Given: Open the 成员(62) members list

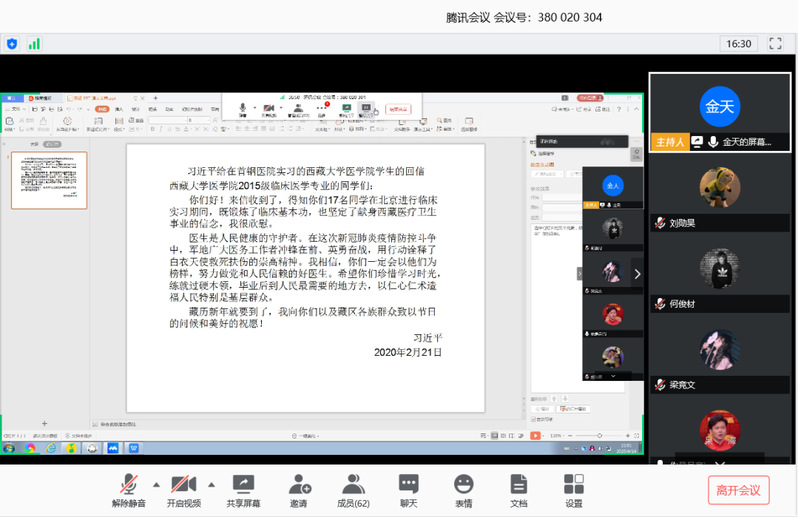Looking at the screenshot, I should tap(353, 490).
